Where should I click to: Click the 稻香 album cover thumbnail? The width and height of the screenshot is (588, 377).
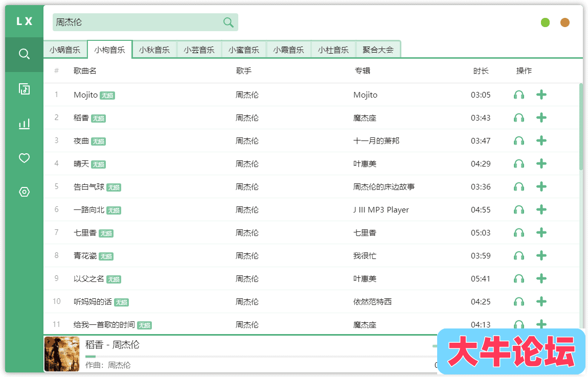click(62, 354)
